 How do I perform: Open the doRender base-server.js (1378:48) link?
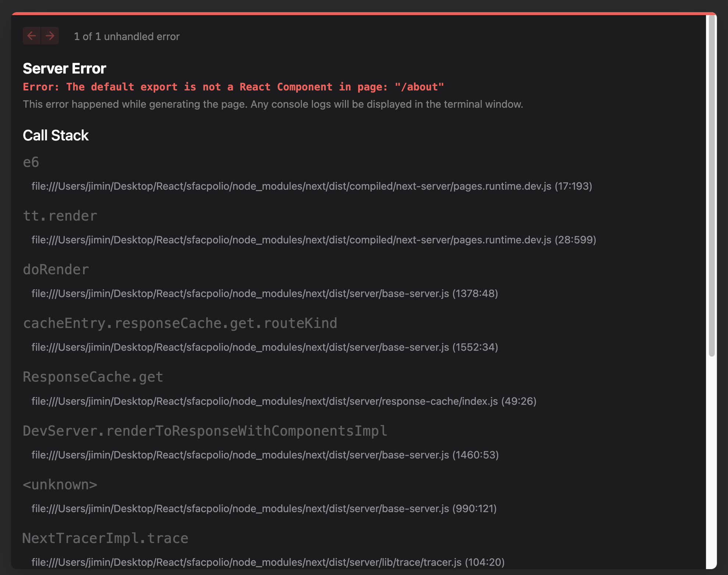click(x=264, y=293)
